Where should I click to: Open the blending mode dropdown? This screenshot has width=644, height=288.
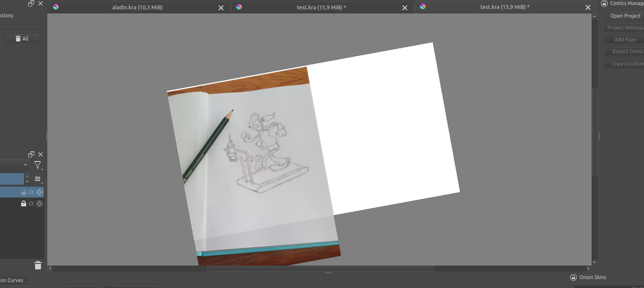[14, 165]
